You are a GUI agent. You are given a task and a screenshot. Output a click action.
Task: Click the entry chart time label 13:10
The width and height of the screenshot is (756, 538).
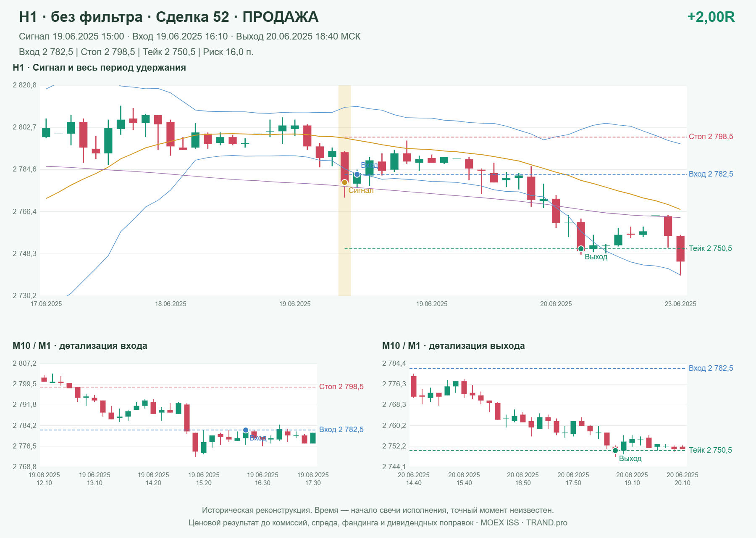[94, 483]
